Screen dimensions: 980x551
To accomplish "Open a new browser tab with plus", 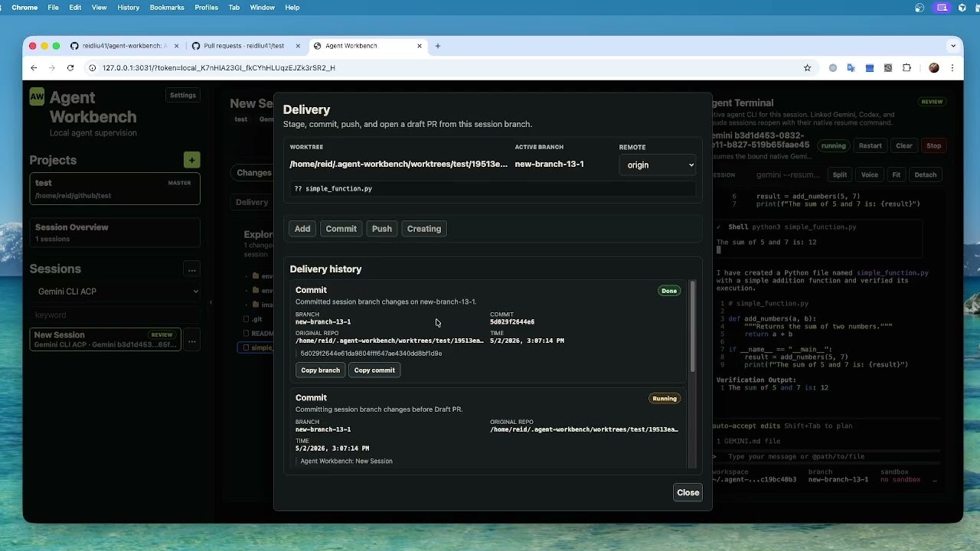I will [x=438, y=46].
